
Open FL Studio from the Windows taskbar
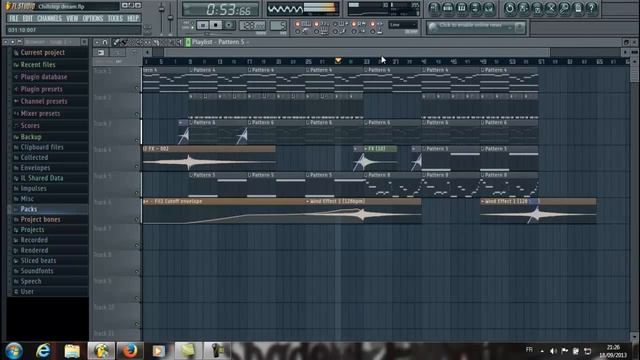pos(101,351)
